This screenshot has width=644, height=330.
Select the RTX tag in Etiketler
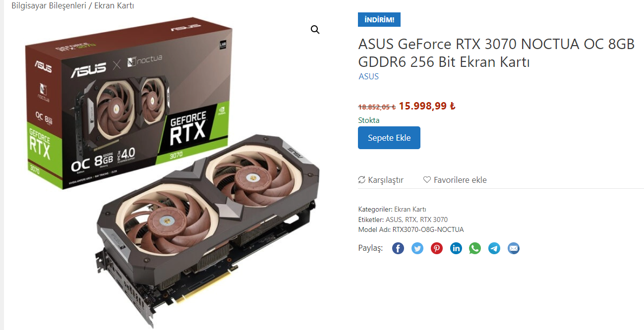pos(410,220)
